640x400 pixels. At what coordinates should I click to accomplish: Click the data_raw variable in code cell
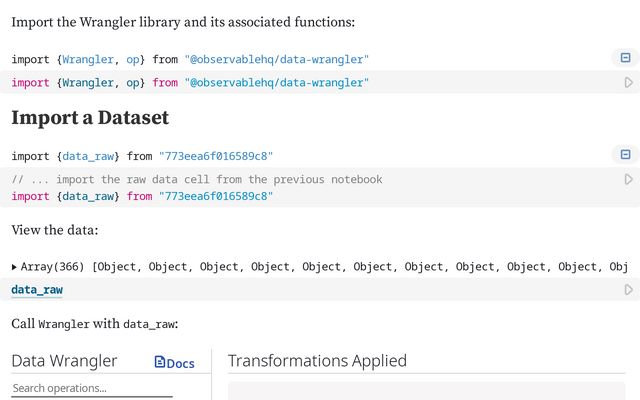(37, 290)
